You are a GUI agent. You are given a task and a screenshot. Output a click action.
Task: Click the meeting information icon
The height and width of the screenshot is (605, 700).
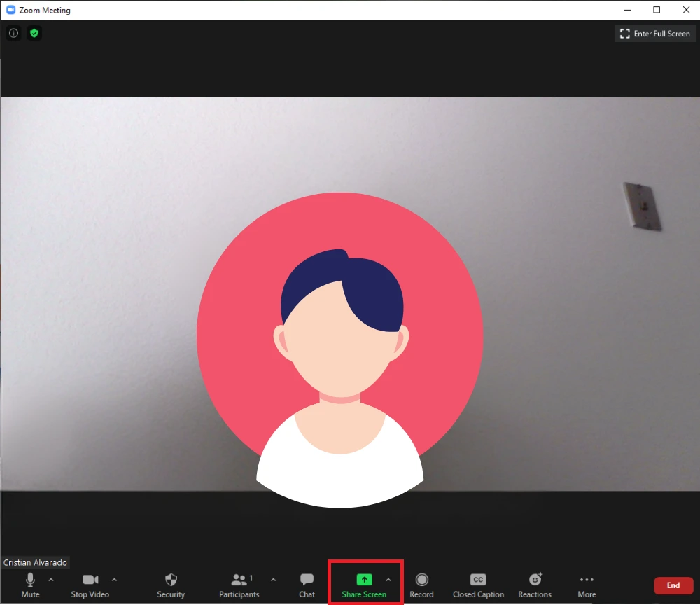(x=13, y=33)
